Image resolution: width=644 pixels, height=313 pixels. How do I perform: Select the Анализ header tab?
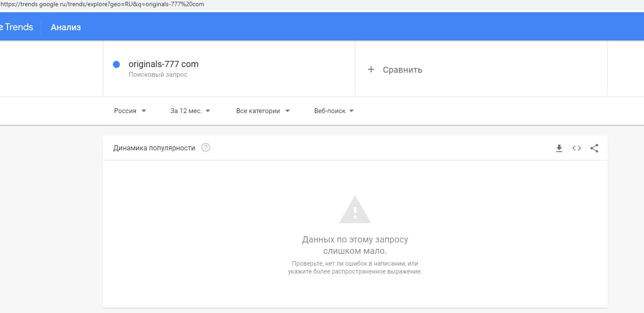click(66, 27)
